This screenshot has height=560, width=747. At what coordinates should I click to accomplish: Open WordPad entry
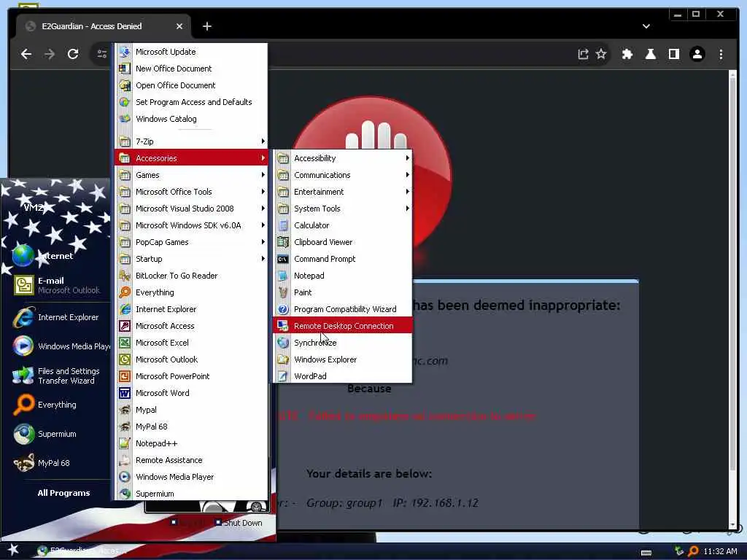(x=343, y=376)
